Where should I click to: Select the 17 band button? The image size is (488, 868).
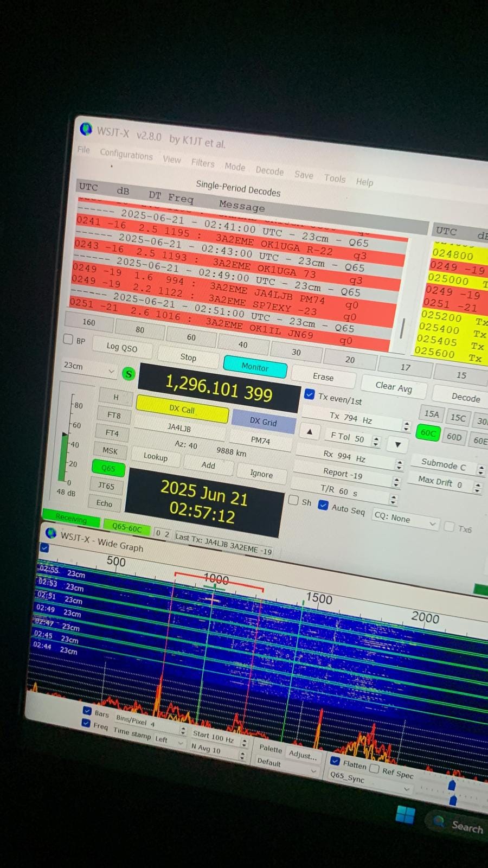[x=405, y=367]
